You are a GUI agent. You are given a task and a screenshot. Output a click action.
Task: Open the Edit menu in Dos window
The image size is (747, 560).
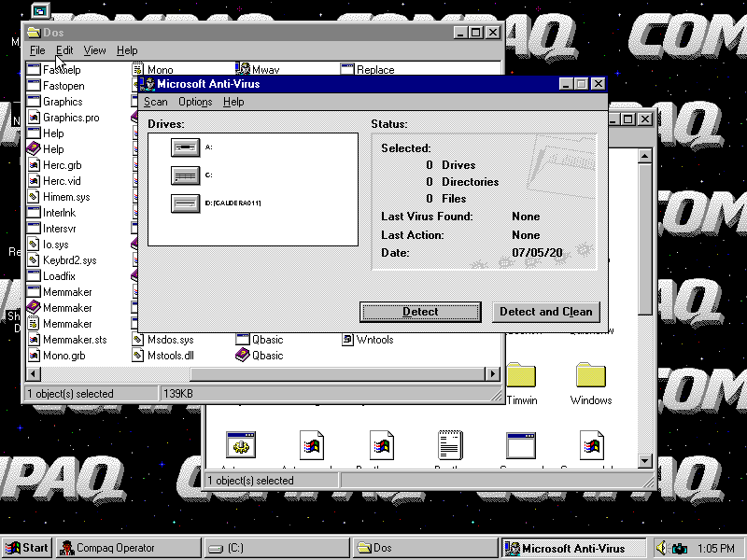64,50
